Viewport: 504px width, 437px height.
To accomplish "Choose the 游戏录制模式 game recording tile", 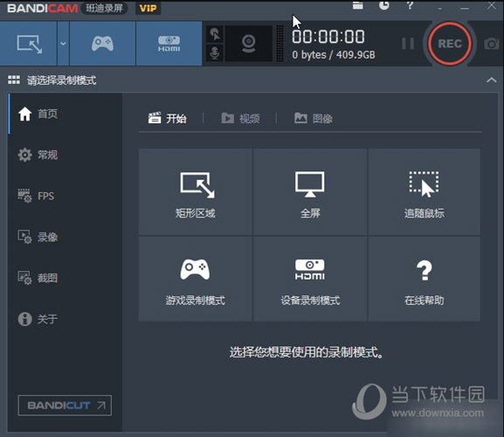I will pyautogui.click(x=195, y=279).
